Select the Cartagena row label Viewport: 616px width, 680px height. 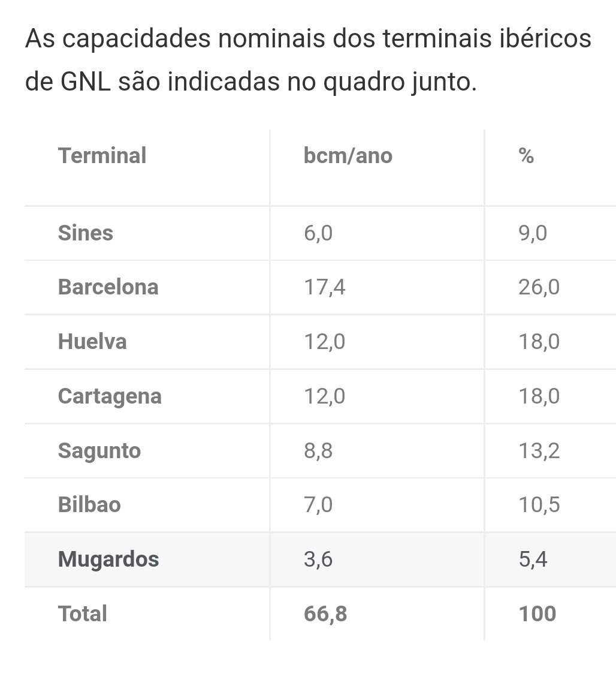click(x=110, y=396)
